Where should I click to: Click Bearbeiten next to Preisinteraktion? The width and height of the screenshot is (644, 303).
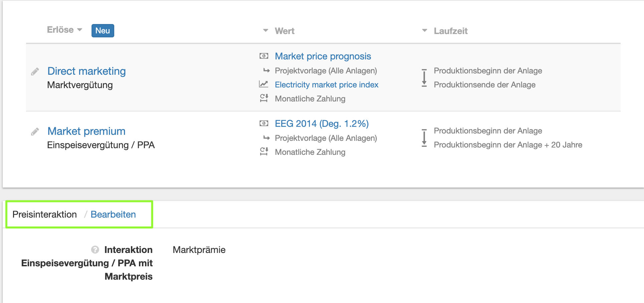[113, 214]
